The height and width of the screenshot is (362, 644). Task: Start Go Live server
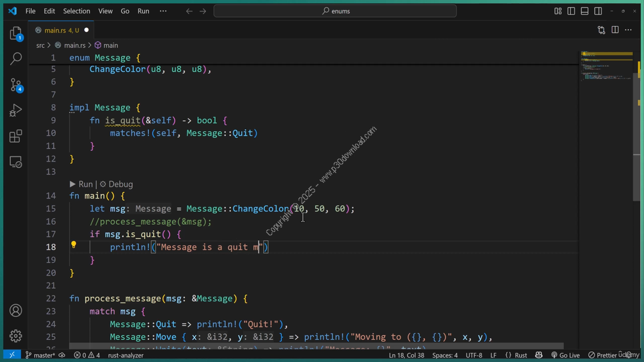point(566,355)
